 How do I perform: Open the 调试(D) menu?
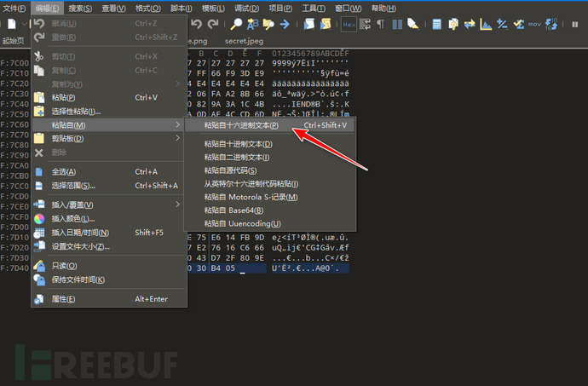click(246, 9)
